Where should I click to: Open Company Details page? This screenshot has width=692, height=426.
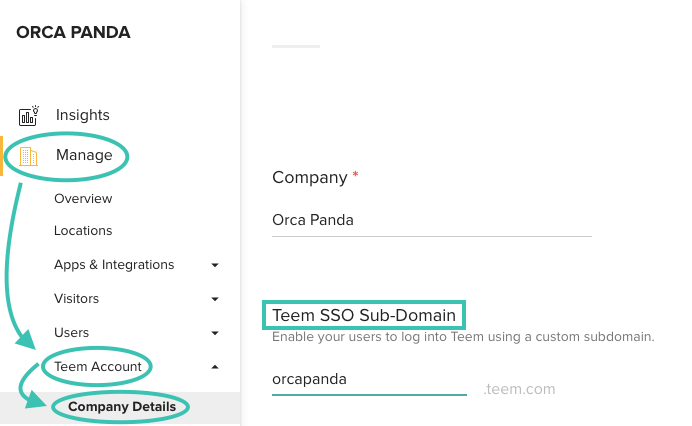click(122, 407)
